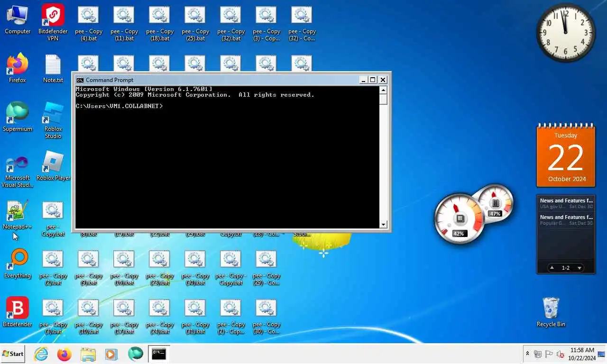607x364 pixels.
Task: Select the Supermium desktop shortcut
Action: 18,117
